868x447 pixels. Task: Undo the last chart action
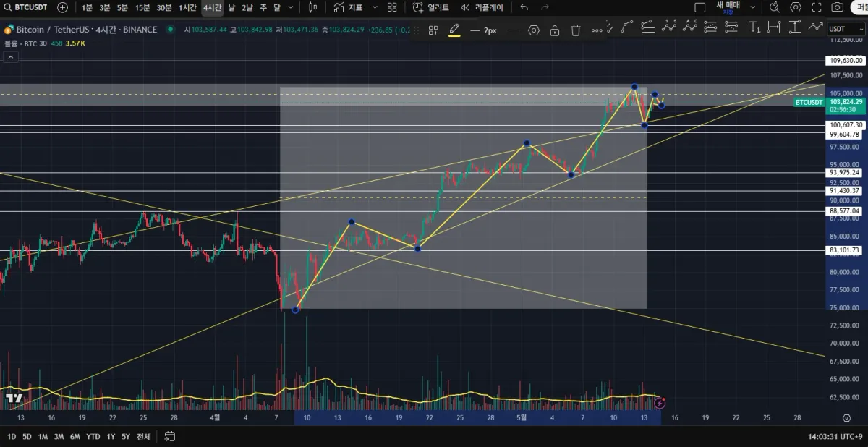[x=524, y=7]
